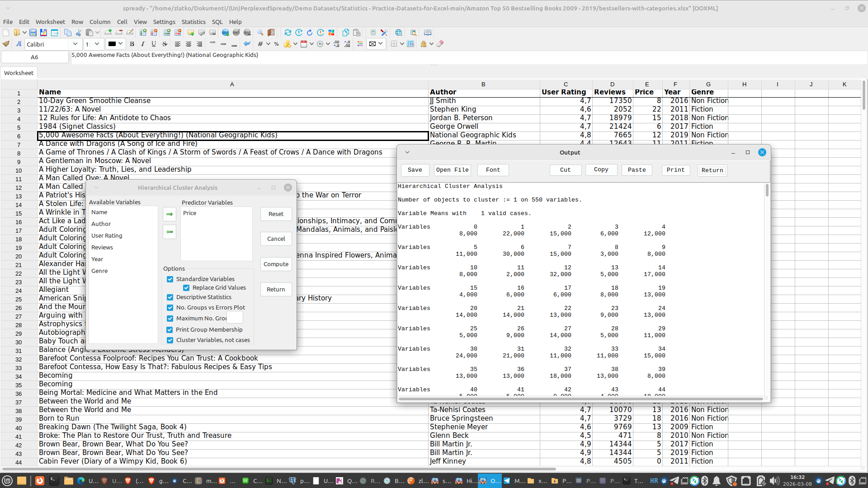Click the Save file icon

coord(33,33)
